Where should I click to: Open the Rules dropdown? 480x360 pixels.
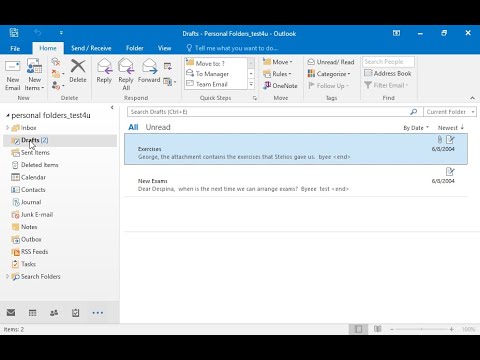pyautogui.click(x=277, y=74)
